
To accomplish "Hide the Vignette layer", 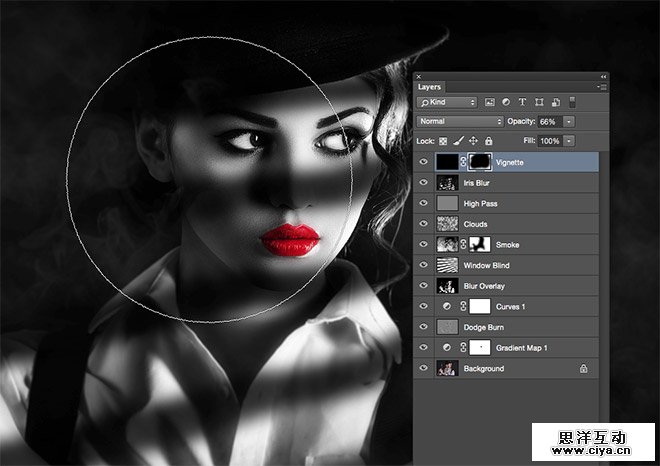I will point(424,161).
